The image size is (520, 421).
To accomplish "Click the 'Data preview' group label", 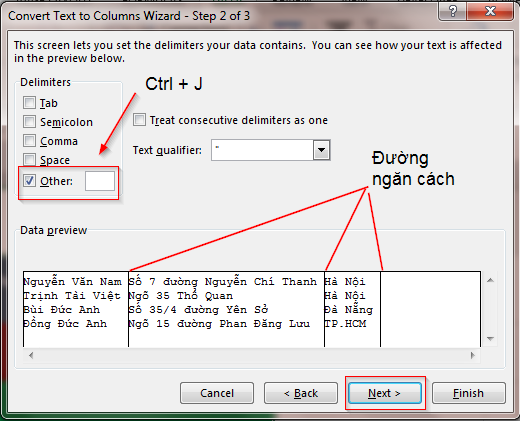I will pos(53,230).
